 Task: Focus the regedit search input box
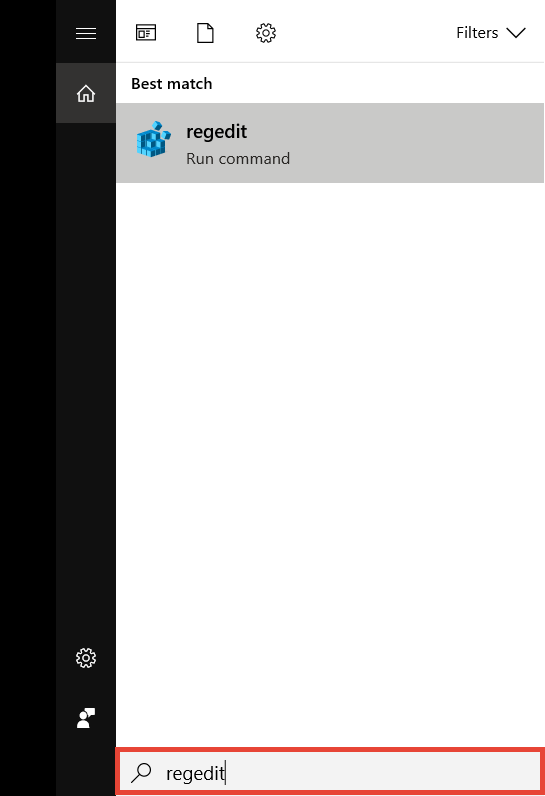pyautogui.click(x=330, y=772)
